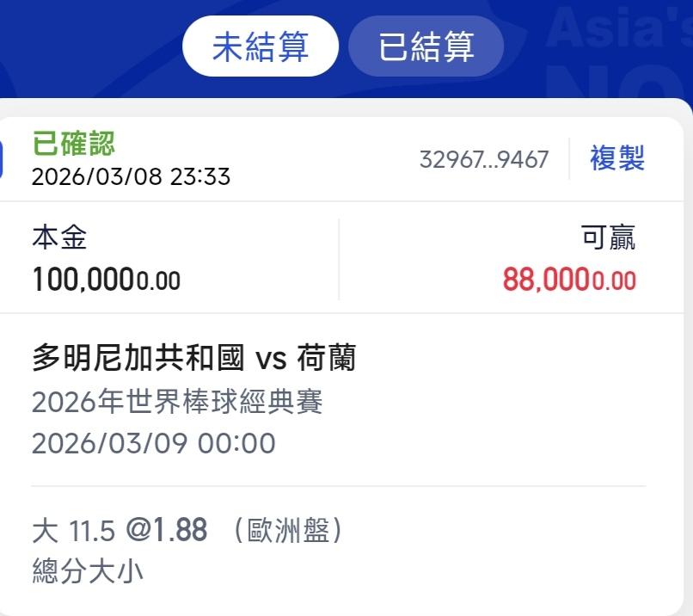Open the 多明尼加共和國 vs 荷蘭 match

click(x=193, y=357)
